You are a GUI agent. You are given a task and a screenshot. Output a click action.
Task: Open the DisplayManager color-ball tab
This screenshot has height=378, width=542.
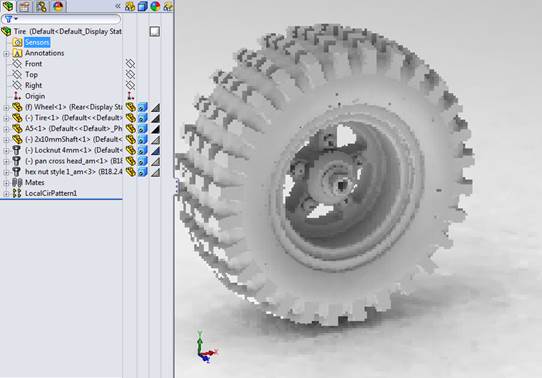[58, 6]
